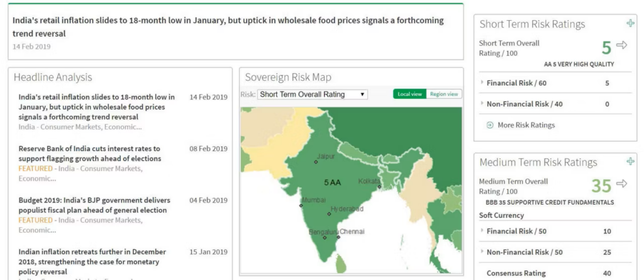Open the Risk rating type dropdown
Screen dimensions: 644x280
313,94
